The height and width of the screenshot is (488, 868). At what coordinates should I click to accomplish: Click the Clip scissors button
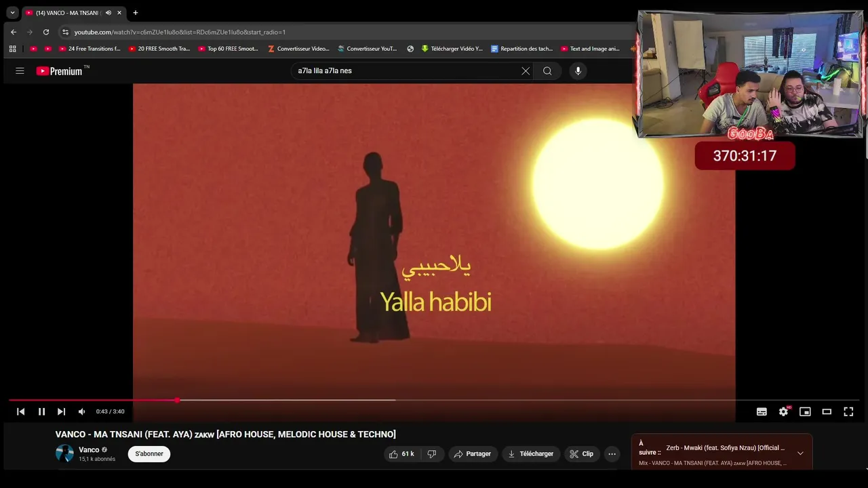click(x=582, y=454)
